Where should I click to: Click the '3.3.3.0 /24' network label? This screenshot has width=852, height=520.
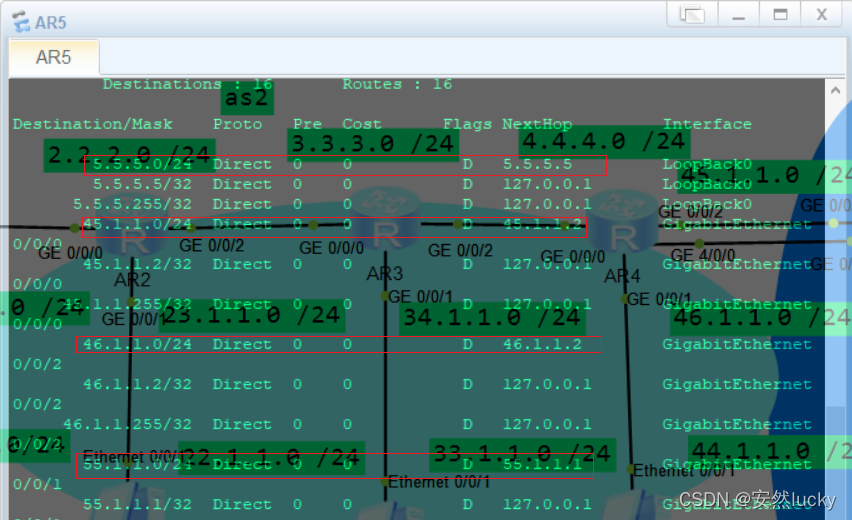(x=373, y=143)
